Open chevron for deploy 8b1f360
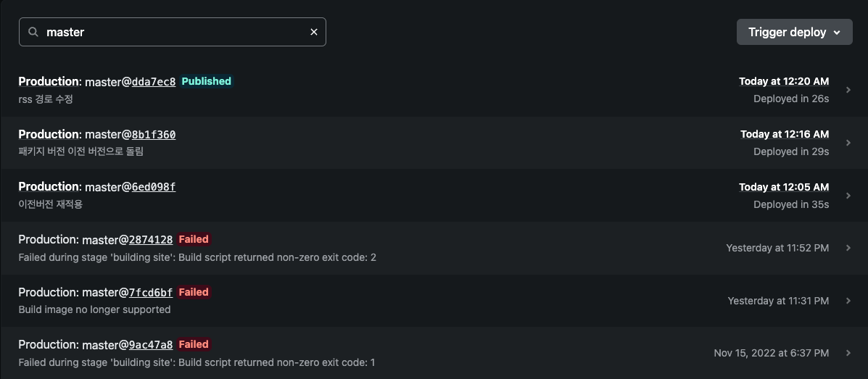The image size is (868, 379). pyautogui.click(x=848, y=143)
